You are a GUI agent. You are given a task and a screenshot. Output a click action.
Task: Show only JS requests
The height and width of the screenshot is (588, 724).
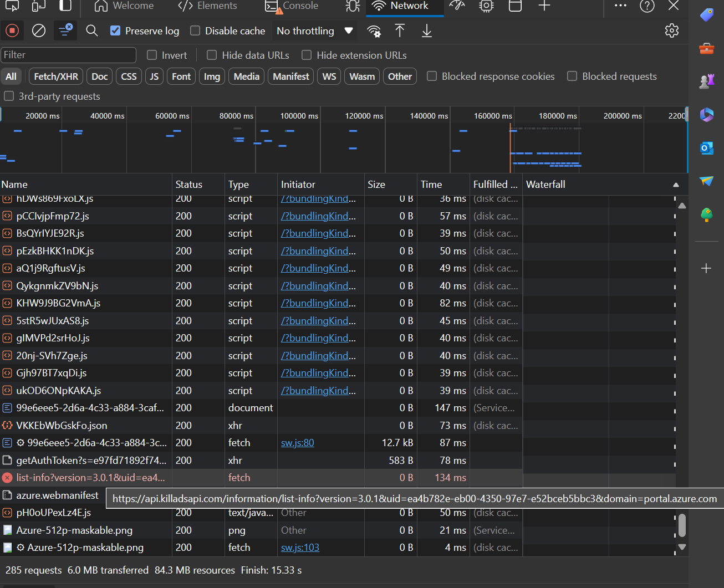coord(154,76)
